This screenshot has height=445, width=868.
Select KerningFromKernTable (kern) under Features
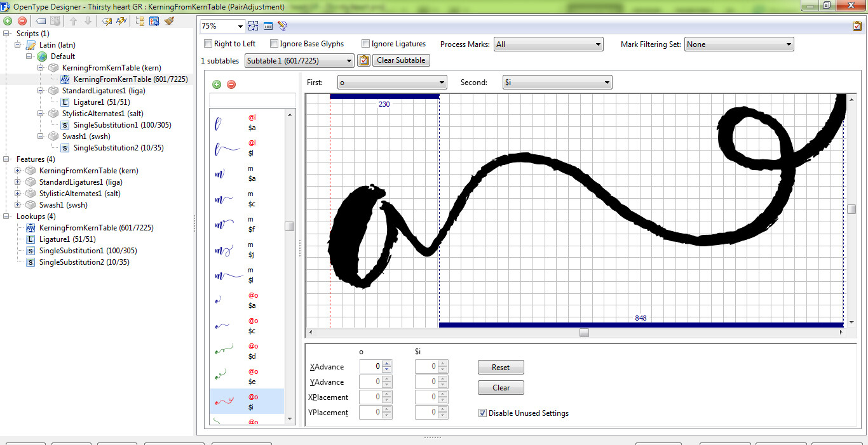coord(88,171)
